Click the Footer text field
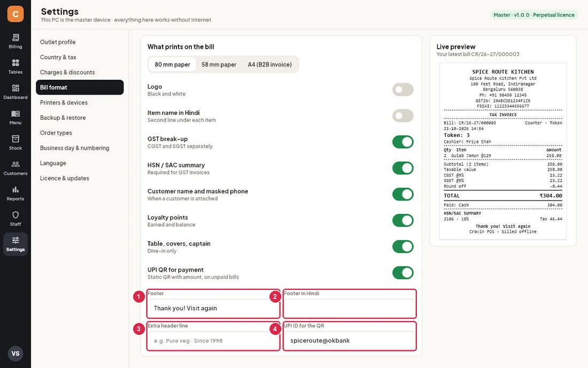Image resolution: width=588 pixels, height=368 pixels. 213,308
